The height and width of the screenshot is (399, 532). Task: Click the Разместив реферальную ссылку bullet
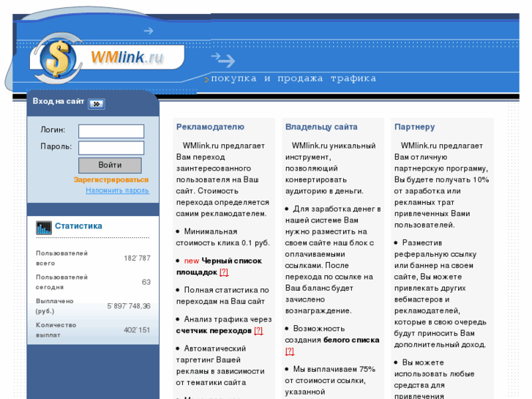(440, 294)
